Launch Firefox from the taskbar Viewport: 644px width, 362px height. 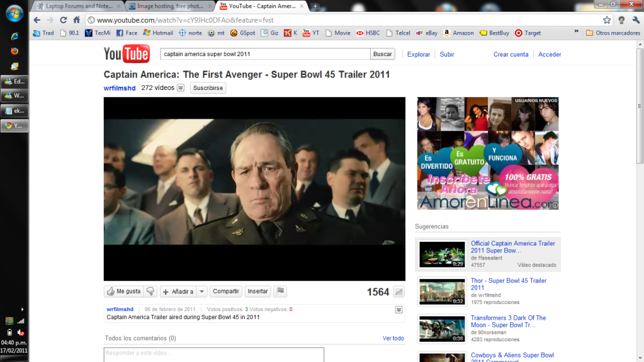pyautogui.click(x=14, y=51)
